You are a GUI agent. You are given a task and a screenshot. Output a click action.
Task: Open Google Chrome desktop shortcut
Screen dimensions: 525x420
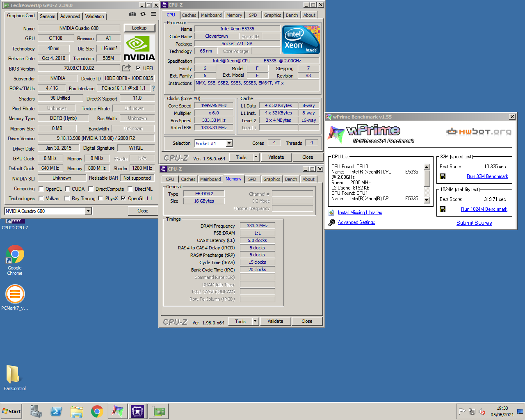(x=15, y=260)
